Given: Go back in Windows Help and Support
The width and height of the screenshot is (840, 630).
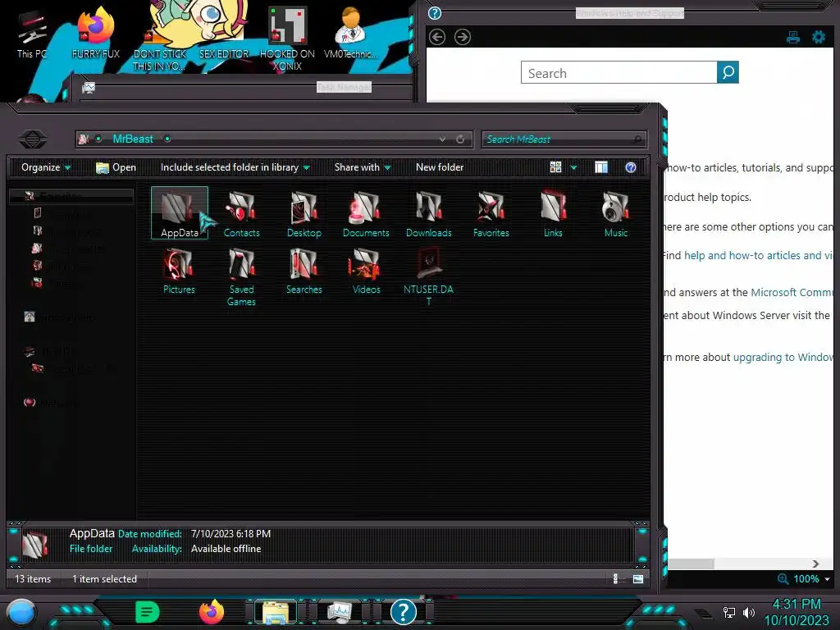Looking at the screenshot, I should pos(437,37).
